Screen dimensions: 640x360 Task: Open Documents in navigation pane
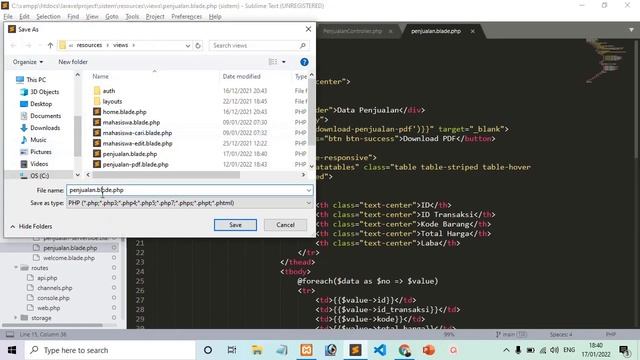(45, 116)
